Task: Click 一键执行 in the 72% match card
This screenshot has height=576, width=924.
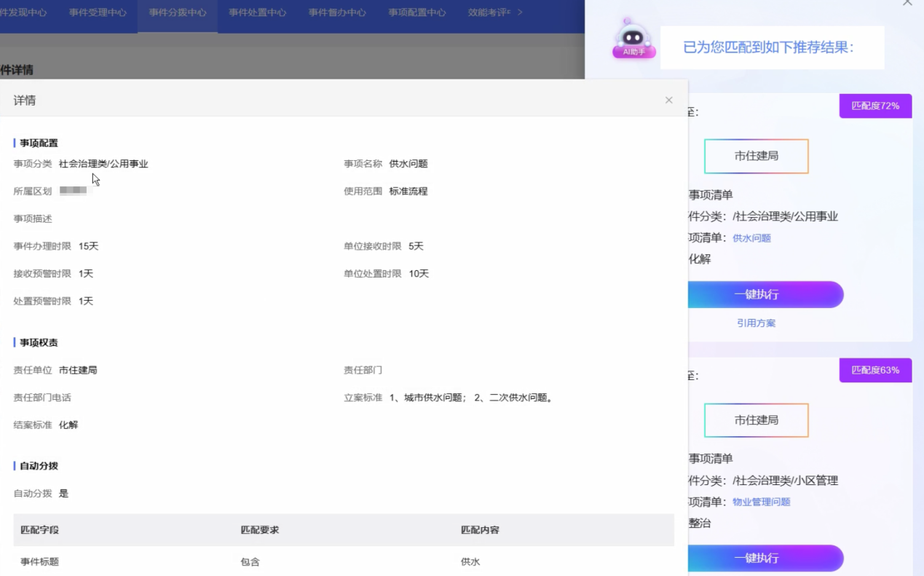Action: 757,295
